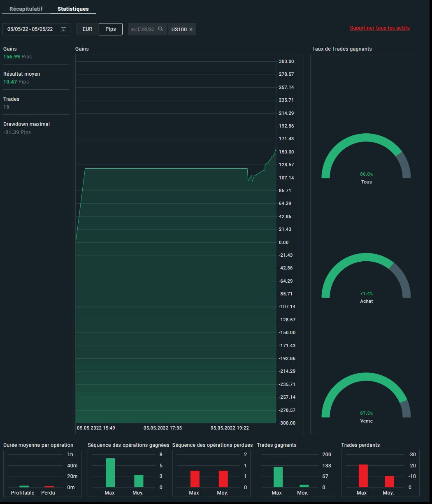Image resolution: width=432 pixels, height=504 pixels.
Task: Click the Profitable duration bar
Action: coord(24,487)
